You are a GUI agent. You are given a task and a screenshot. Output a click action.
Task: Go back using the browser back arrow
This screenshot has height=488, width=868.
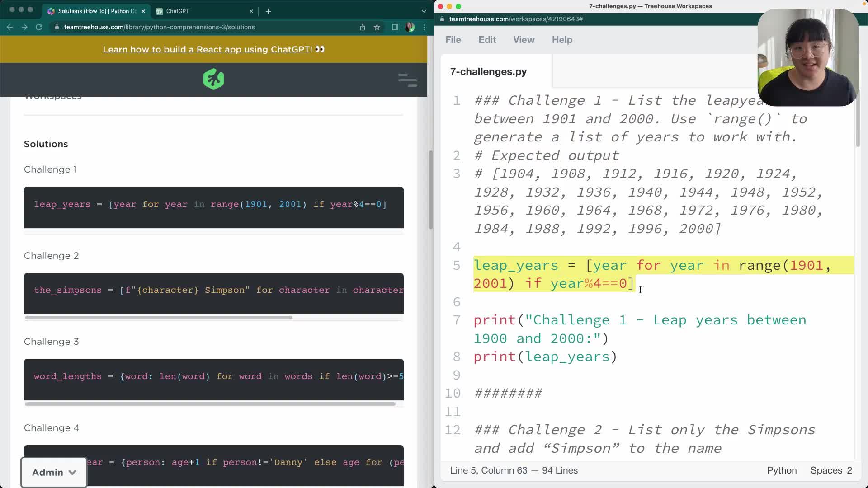(10, 27)
